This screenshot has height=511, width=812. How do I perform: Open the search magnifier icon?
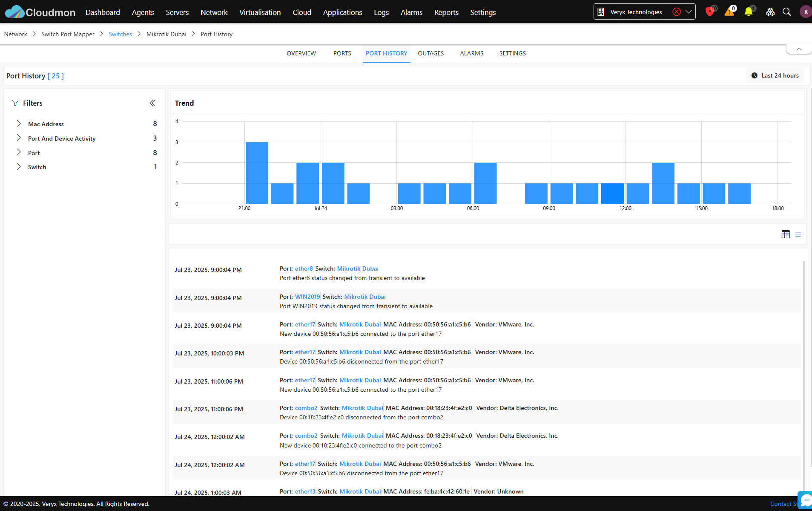click(x=787, y=12)
